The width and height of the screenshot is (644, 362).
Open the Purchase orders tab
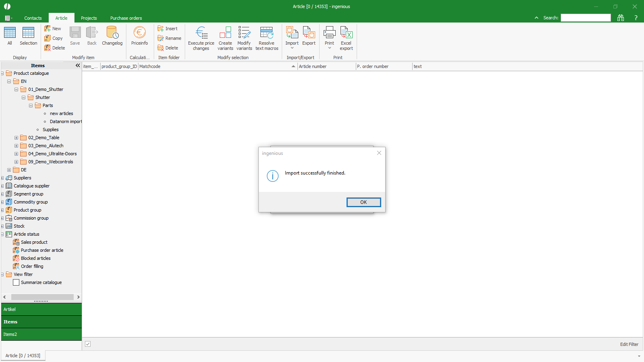[x=126, y=18]
